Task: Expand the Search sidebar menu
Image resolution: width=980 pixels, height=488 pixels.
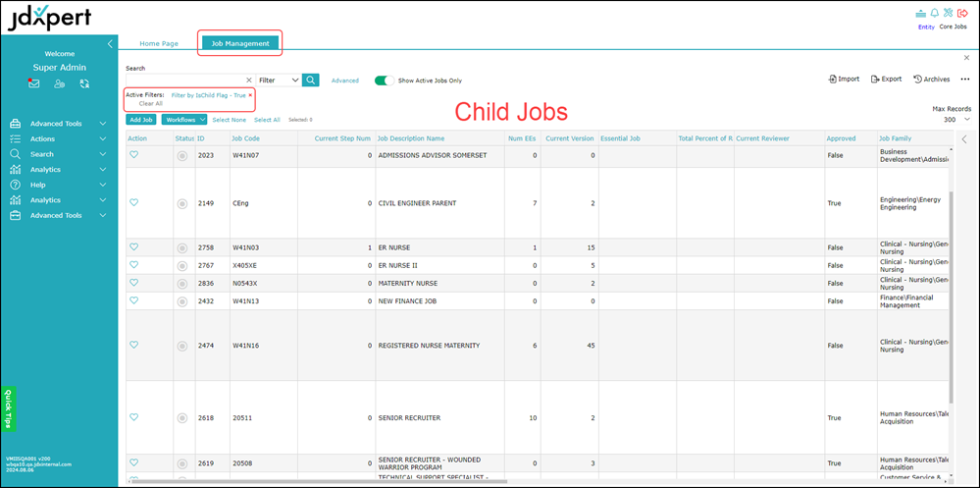Action: [103, 154]
